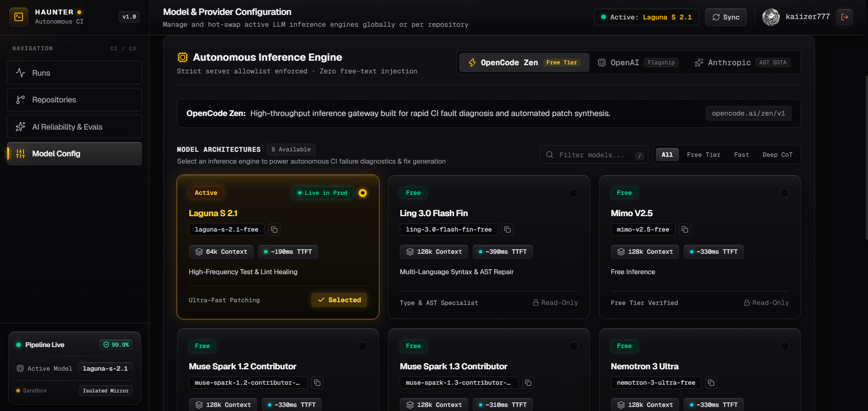The height and width of the screenshot is (411, 868).
Task: Switch to the Anthropic provider tab
Action: 743,63
